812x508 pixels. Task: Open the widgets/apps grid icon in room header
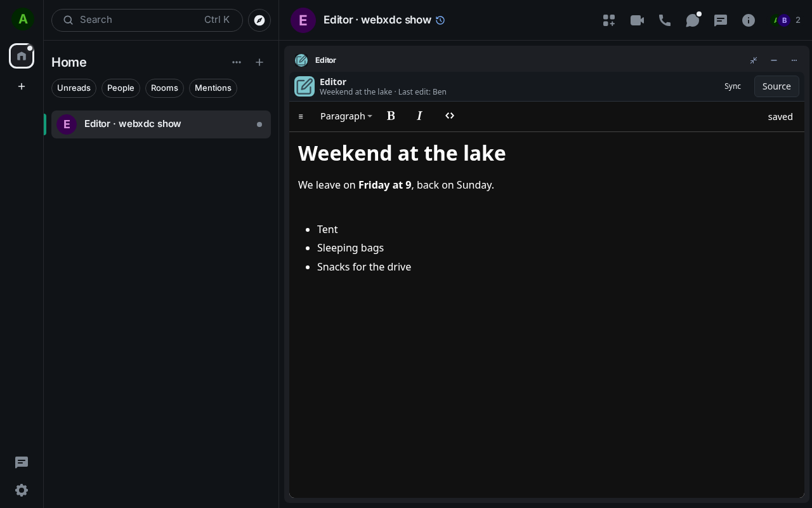[609, 20]
